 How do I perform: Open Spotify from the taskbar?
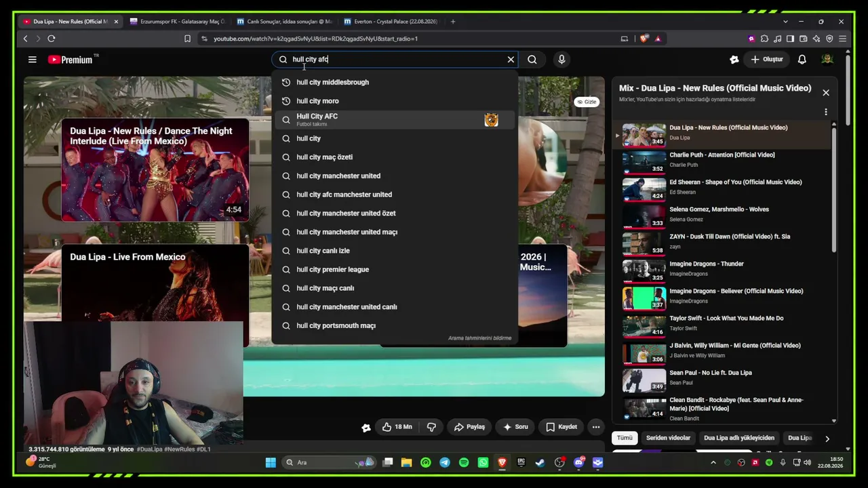click(464, 462)
